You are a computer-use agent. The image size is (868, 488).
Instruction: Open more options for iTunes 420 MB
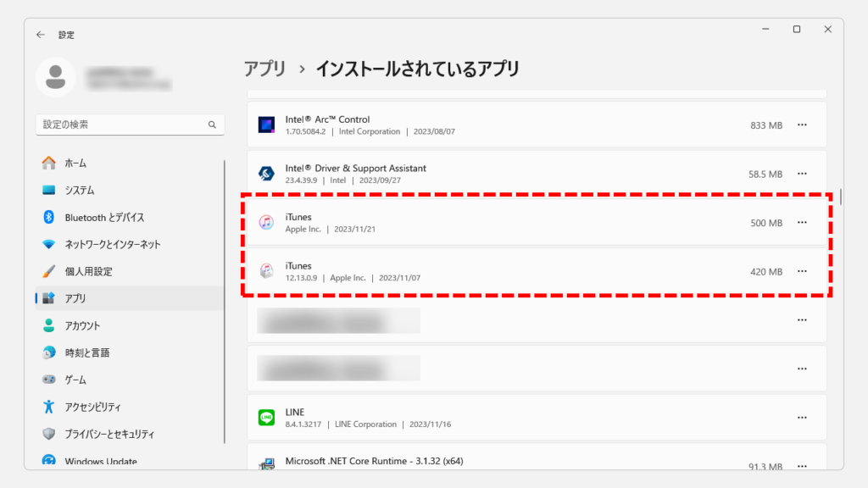coord(802,272)
